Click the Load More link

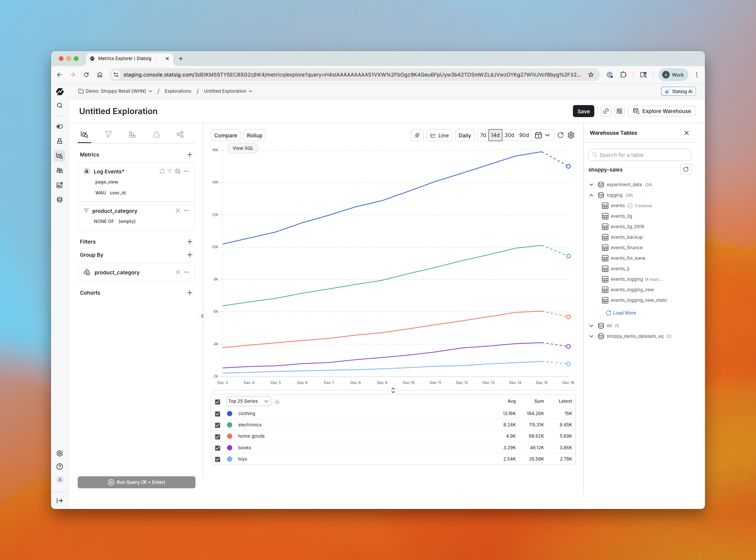pos(624,313)
